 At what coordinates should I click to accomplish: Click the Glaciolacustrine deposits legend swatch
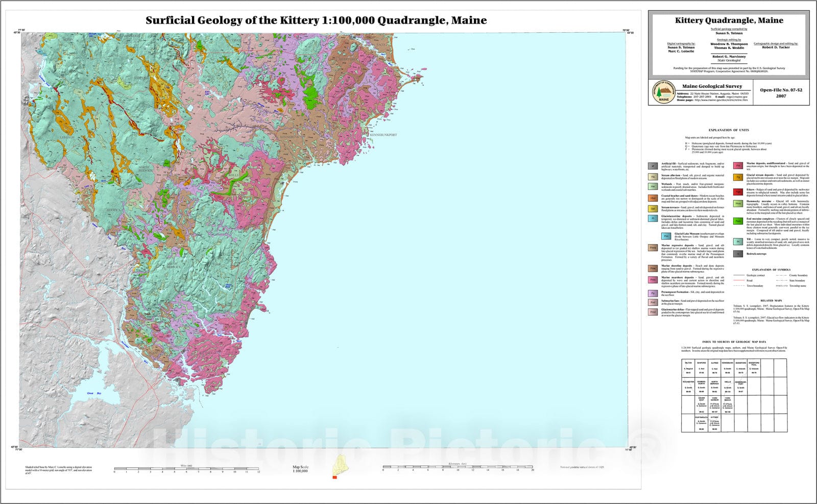(653, 219)
